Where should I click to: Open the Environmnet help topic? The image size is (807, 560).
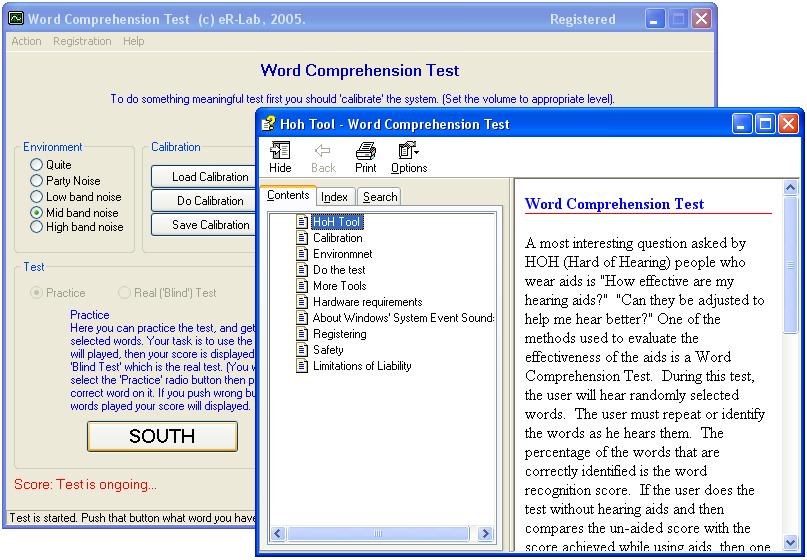tap(342, 254)
